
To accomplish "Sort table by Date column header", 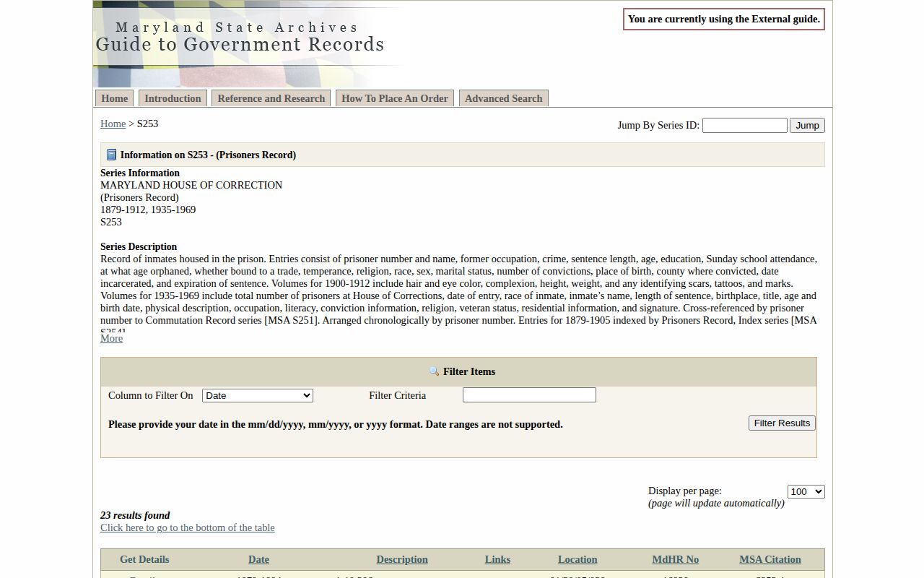I will pyautogui.click(x=258, y=559).
